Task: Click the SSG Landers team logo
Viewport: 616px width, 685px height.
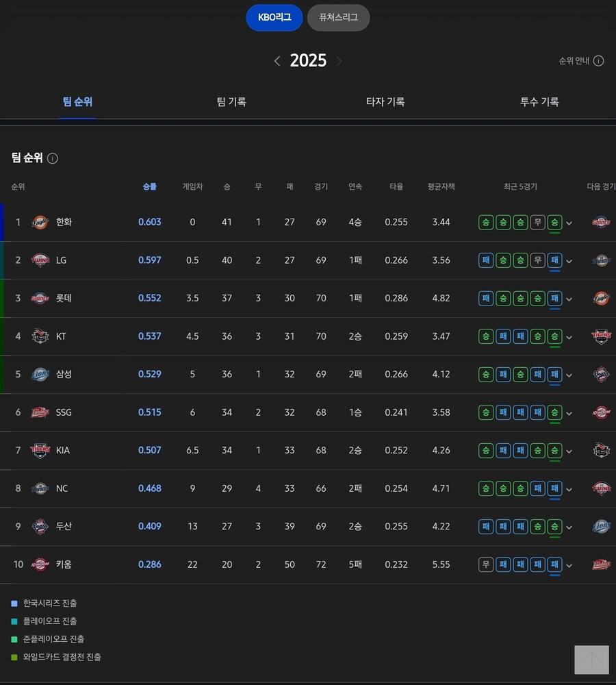Action: pos(40,412)
